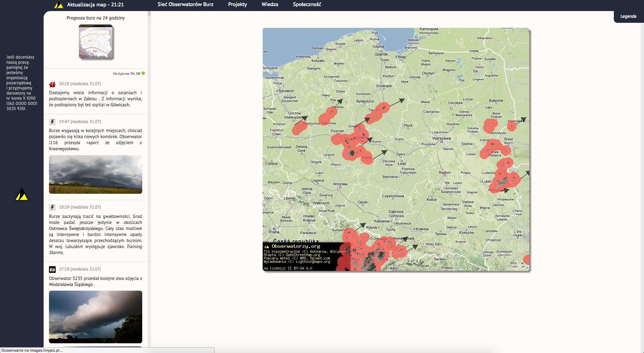Click the lightning icon beside 18:29 entry

pyautogui.click(x=52, y=208)
